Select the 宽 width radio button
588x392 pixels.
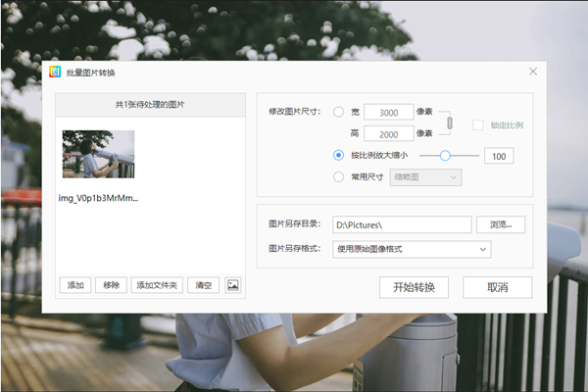pyautogui.click(x=338, y=112)
